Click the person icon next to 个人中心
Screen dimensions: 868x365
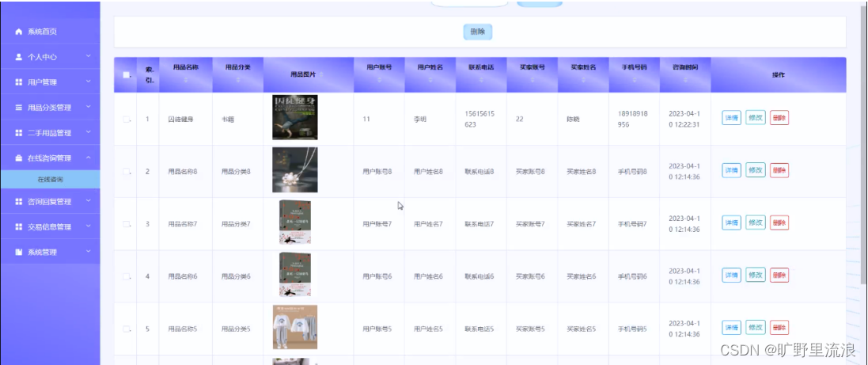19,56
